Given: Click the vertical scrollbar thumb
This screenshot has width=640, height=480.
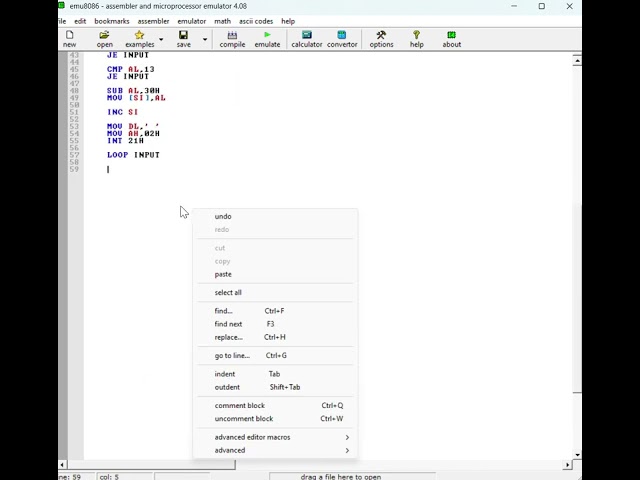Looking at the screenshot, I should point(577,298).
